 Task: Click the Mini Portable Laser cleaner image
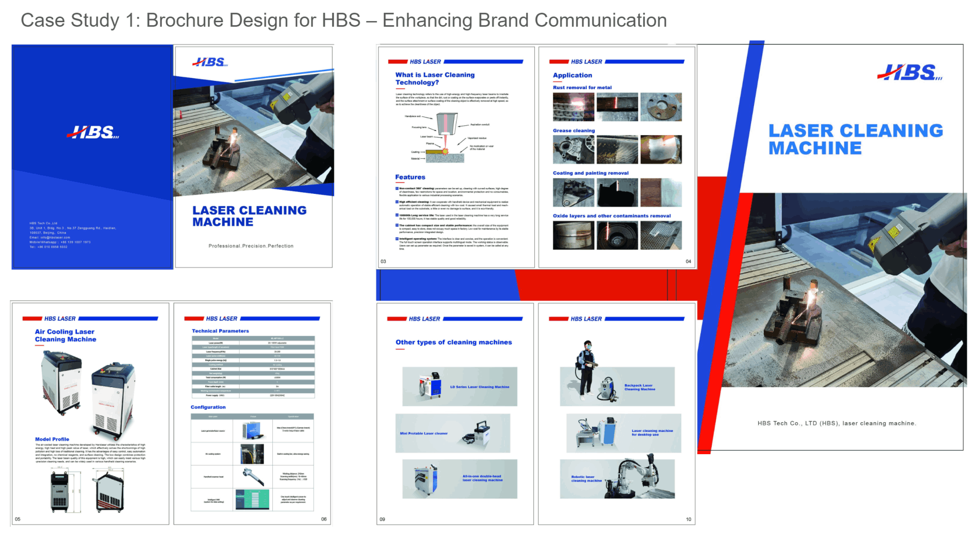pyautogui.click(x=477, y=433)
